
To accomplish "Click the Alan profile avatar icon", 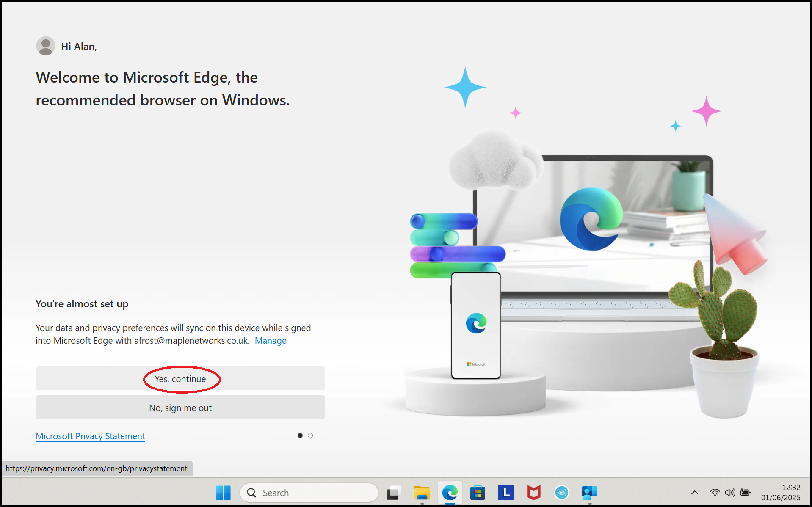I will click(46, 46).
